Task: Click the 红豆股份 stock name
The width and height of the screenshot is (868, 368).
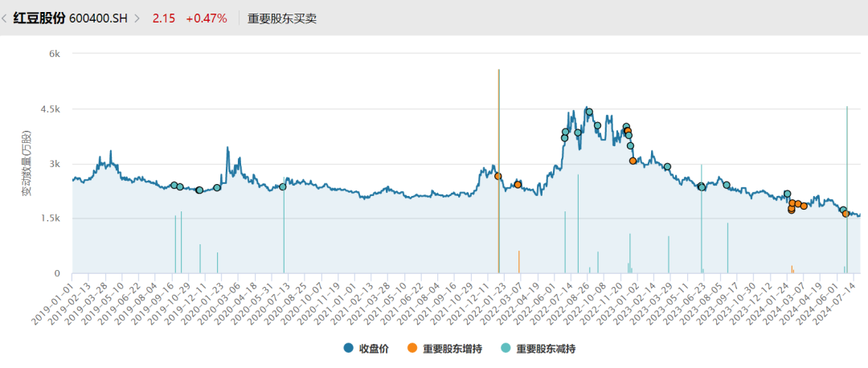Action: 39,18
